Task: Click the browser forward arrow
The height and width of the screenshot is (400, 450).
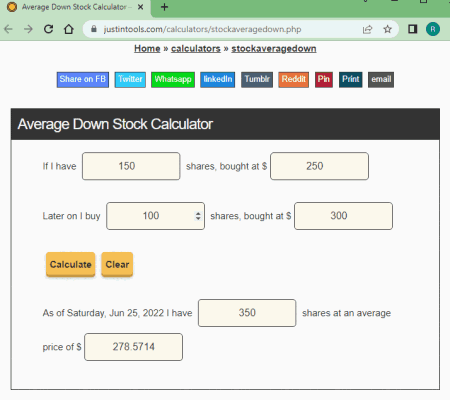Action: pos(28,29)
